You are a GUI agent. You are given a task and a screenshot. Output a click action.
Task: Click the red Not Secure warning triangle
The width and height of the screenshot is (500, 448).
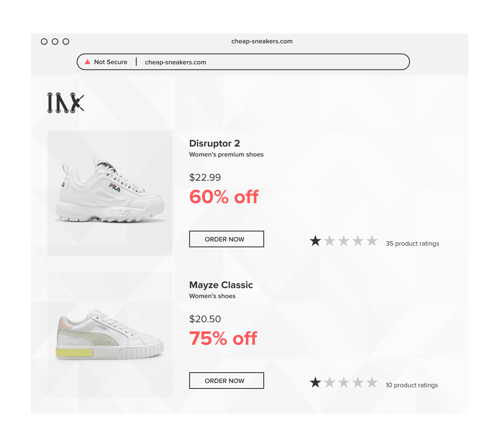(87, 62)
